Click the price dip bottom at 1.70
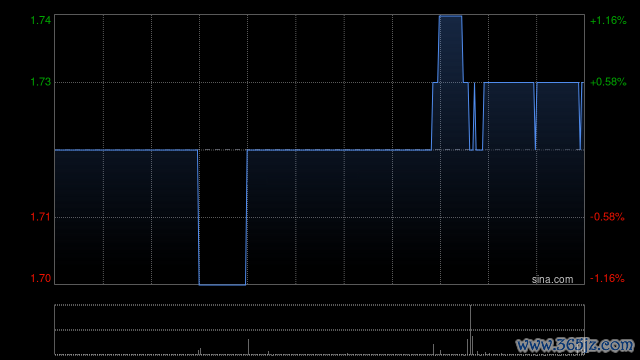The image size is (640, 360). pyautogui.click(x=222, y=284)
